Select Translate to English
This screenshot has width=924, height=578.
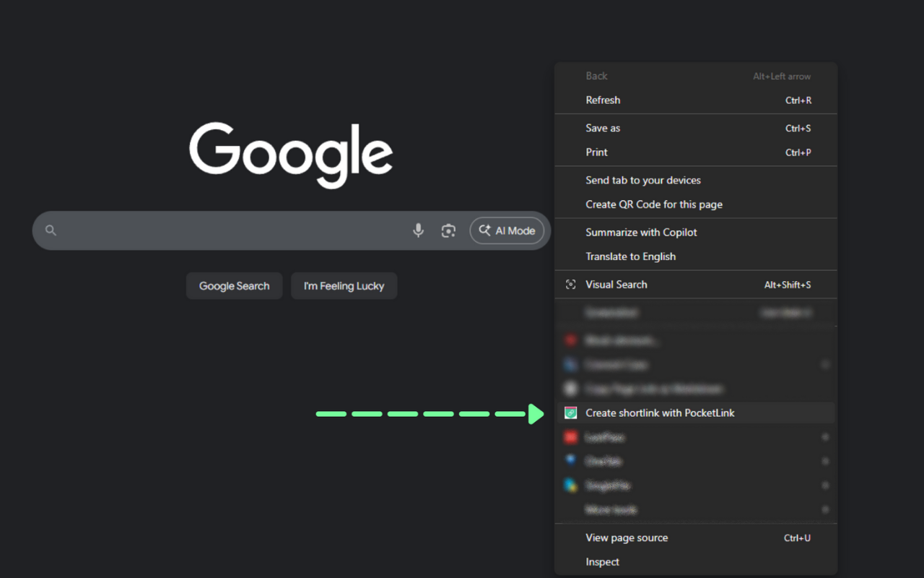(696, 256)
